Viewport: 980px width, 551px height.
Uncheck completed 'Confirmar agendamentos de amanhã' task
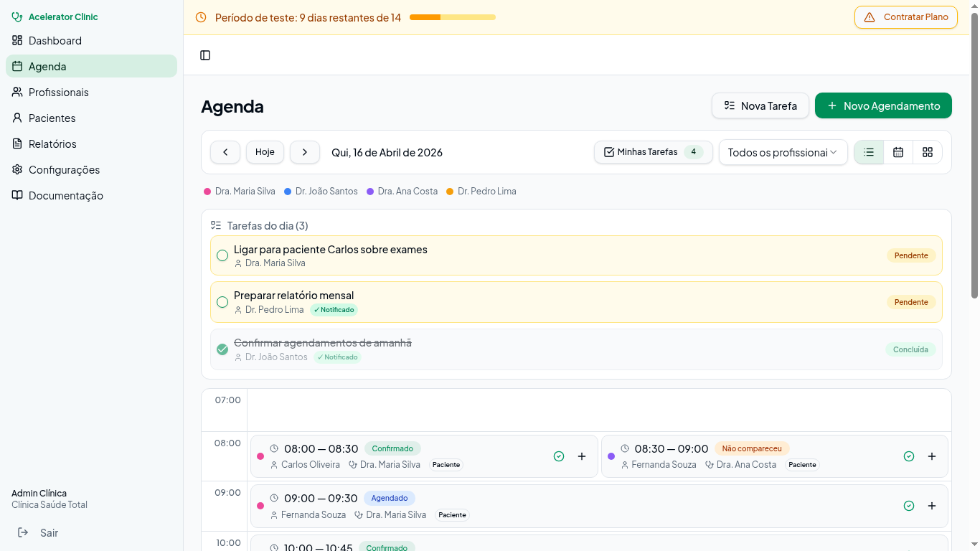[x=222, y=349]
